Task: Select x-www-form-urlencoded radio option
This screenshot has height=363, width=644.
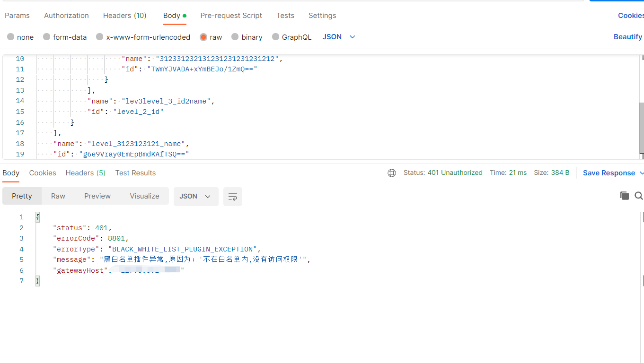Action: (99, 37)
